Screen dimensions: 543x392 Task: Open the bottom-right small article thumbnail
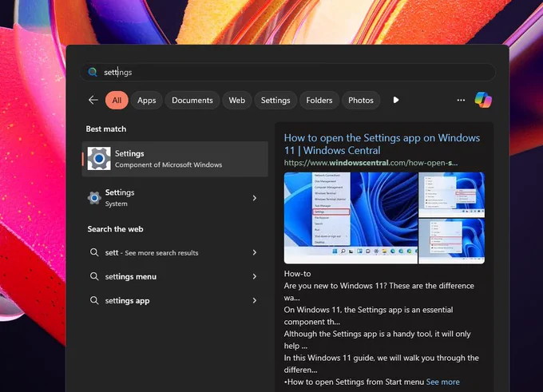[x=452, y=241]
